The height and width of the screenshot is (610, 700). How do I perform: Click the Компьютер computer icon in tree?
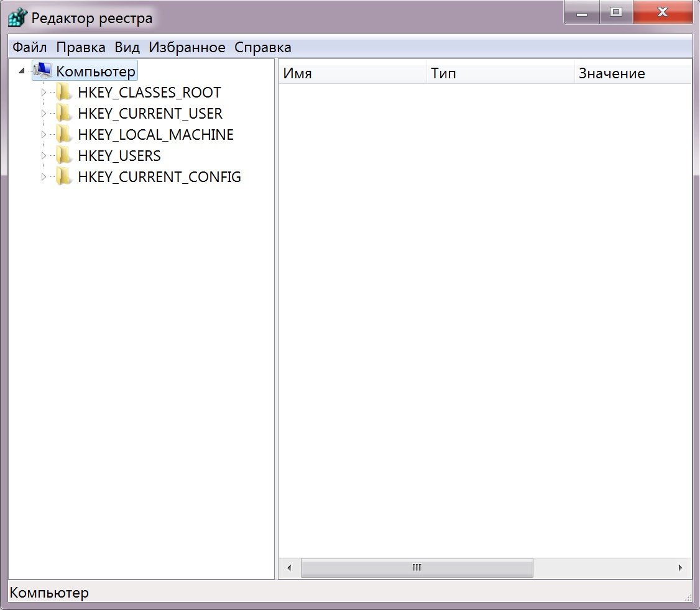pyautogui.click(x=43, y=71)
